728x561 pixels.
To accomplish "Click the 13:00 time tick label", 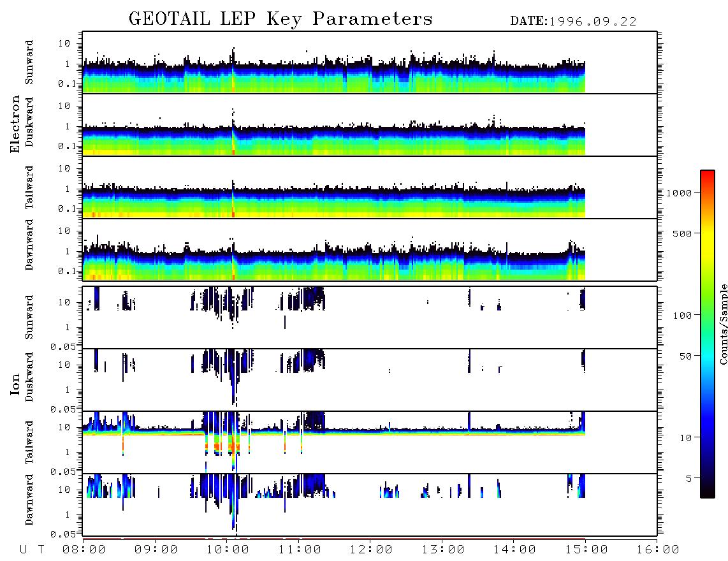I will pos(443,550).
